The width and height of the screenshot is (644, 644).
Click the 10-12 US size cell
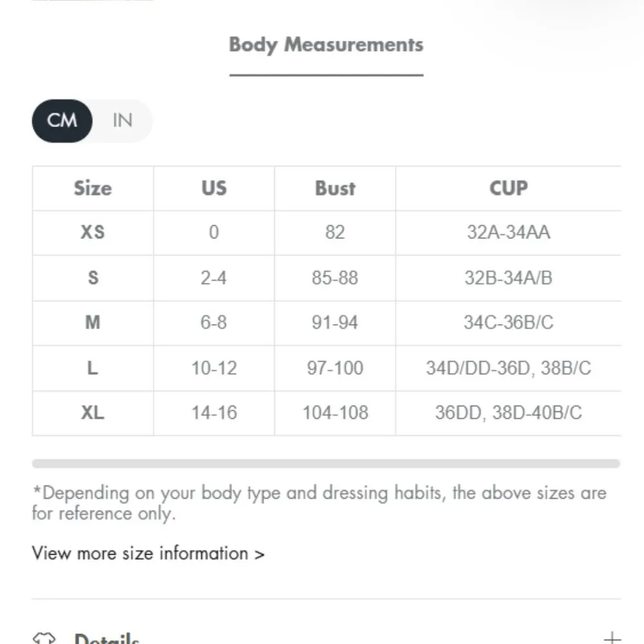pyautogui.click(x=214, y=368)
